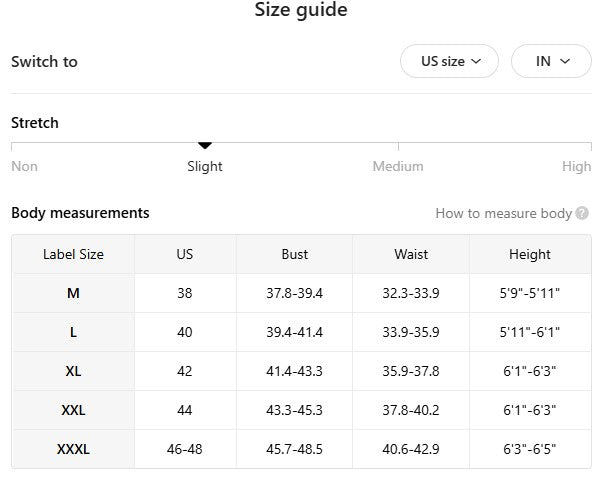The height and width of the screenshot is (479, 608).
Task: Open the US size dropdown
Action: pos(450,61)
